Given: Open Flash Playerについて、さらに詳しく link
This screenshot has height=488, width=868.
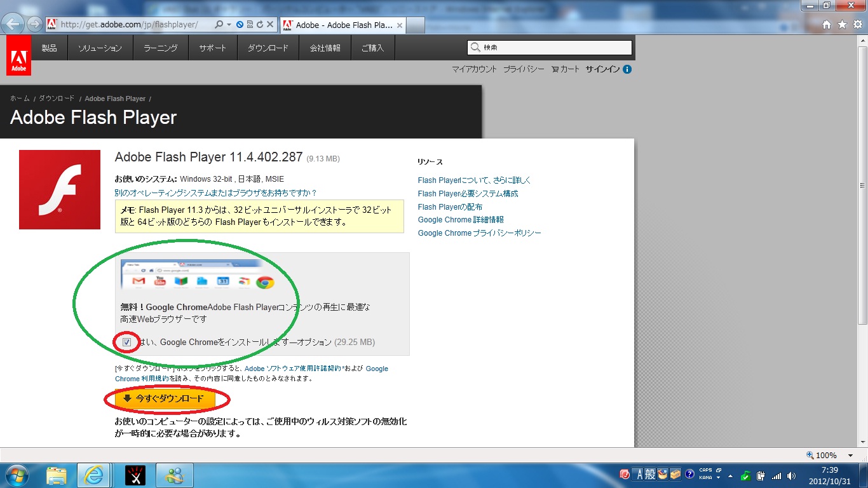Looking at the screenshot, I should point(474,180).
